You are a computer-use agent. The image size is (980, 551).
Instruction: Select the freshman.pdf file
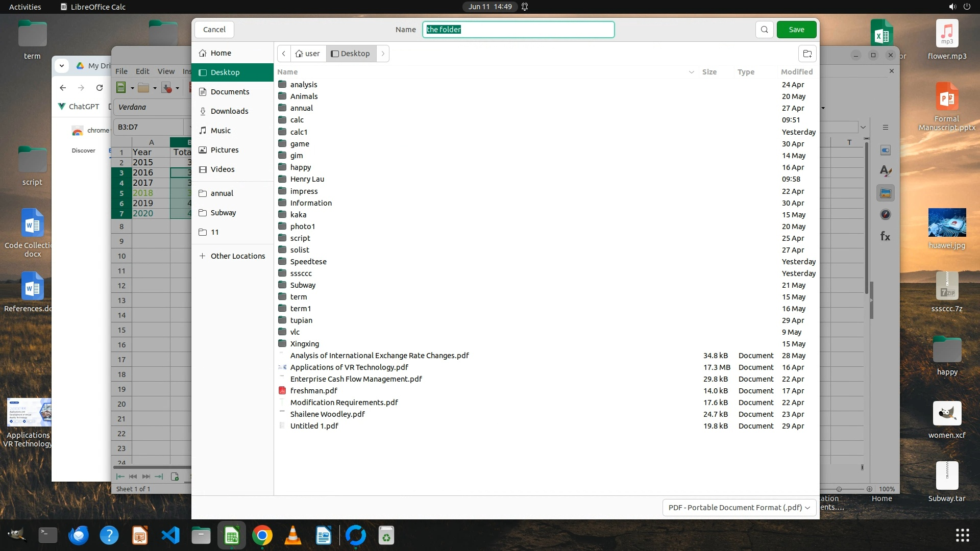pos(313,391)
